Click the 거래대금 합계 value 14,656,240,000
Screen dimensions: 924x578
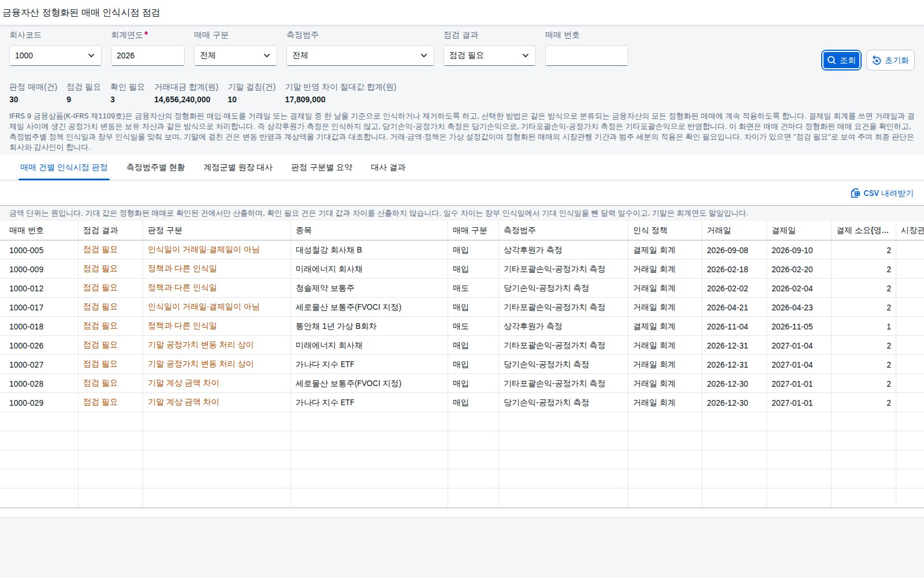click(182, 99)
